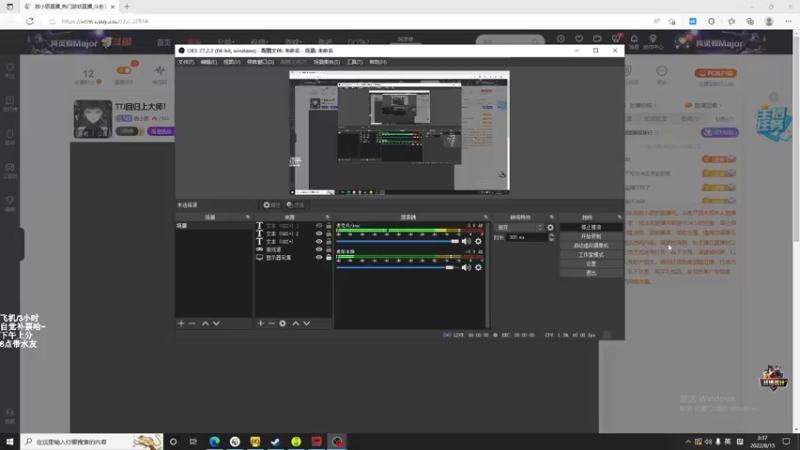Click the top follow heart icon in left sidebar

(10, 67)
